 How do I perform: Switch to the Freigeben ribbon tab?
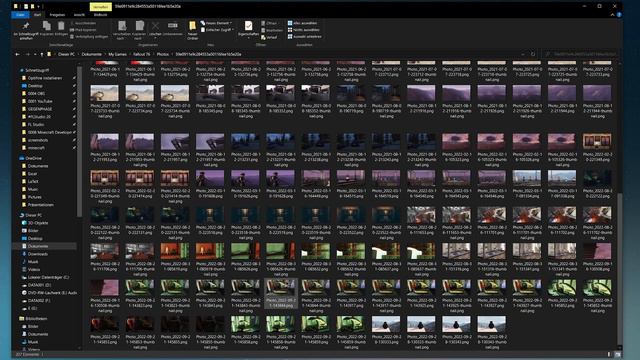coord(57,15)
